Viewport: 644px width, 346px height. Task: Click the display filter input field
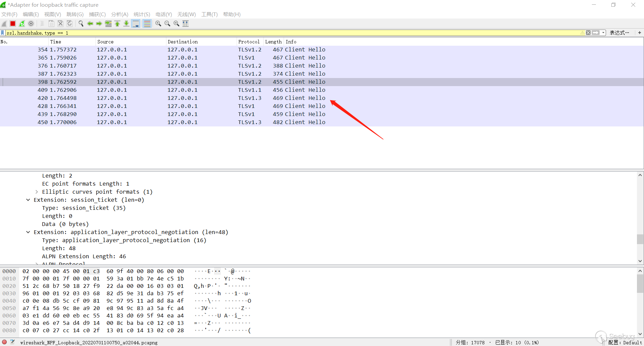pos(292,33)
